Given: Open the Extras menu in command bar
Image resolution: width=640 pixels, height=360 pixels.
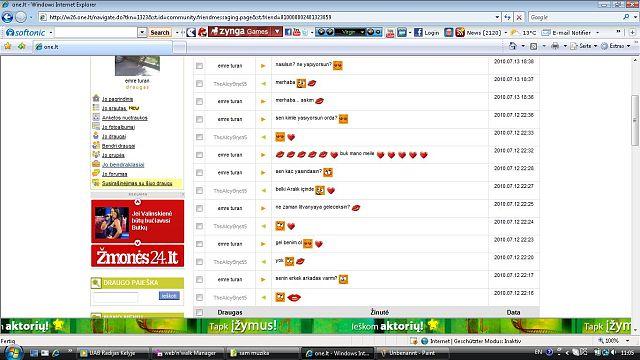Looking at the screenshot, I should click(616, 46).
